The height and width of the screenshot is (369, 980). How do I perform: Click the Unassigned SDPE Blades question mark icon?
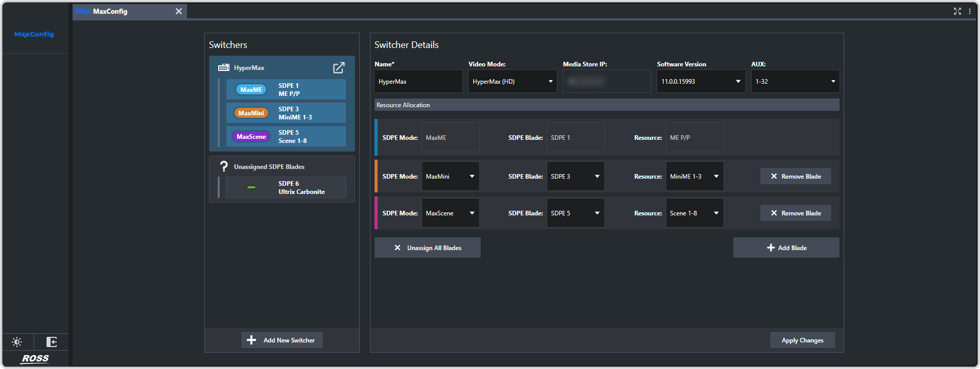click(224, 166)
